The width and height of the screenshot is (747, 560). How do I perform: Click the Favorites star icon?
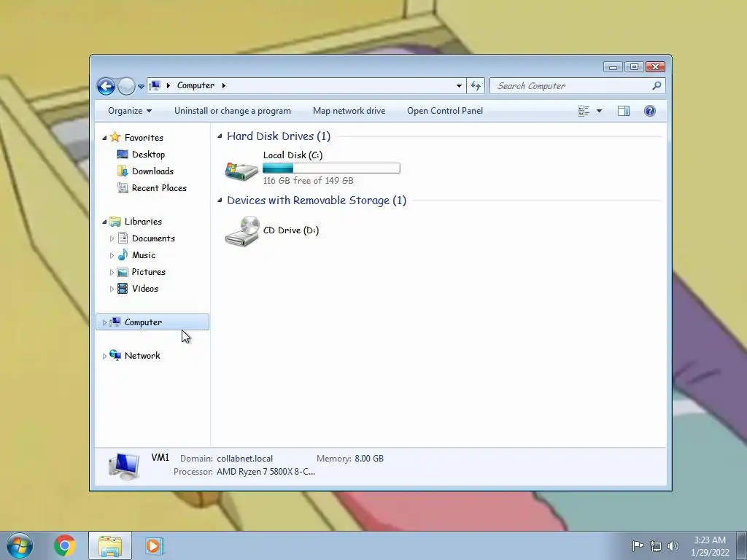pos(115,137)
